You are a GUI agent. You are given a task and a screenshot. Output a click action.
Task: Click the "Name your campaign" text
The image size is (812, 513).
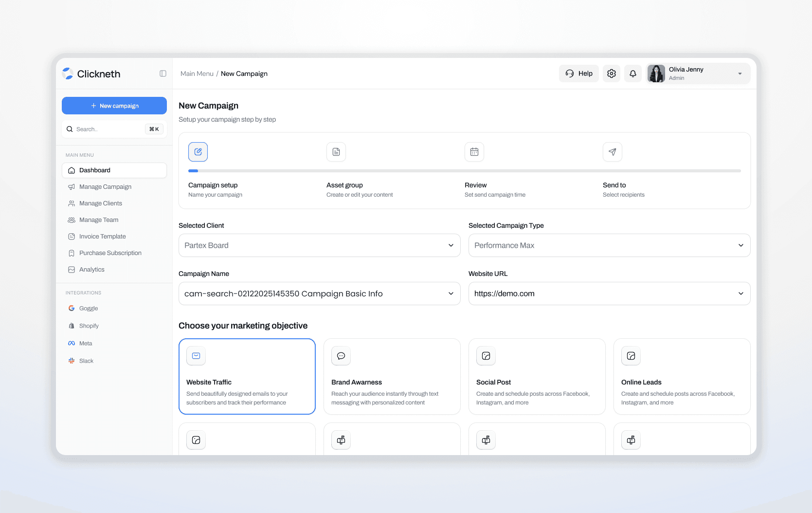click(x=215, y=195)
